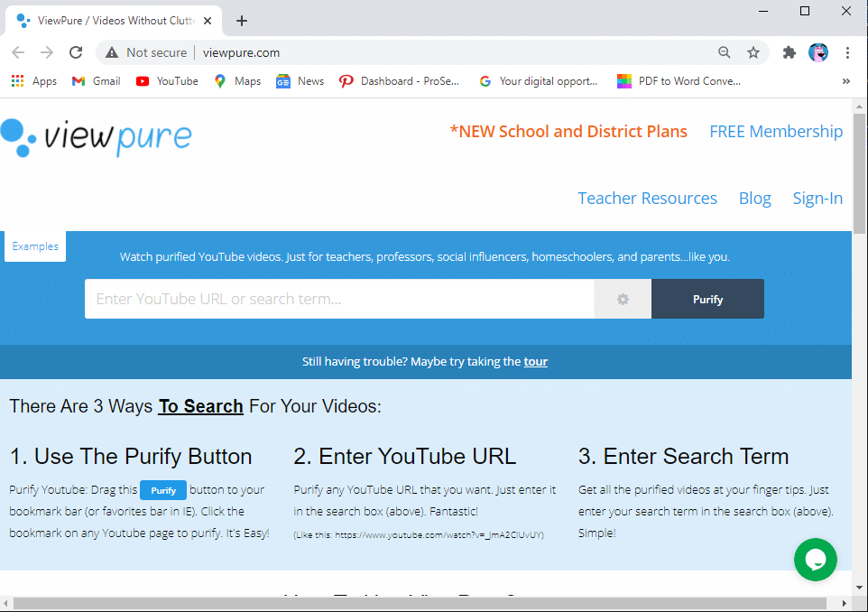The height and width of the screenshot is (612, 868).
Task: Open Teacher Resources
Action: 647,198
